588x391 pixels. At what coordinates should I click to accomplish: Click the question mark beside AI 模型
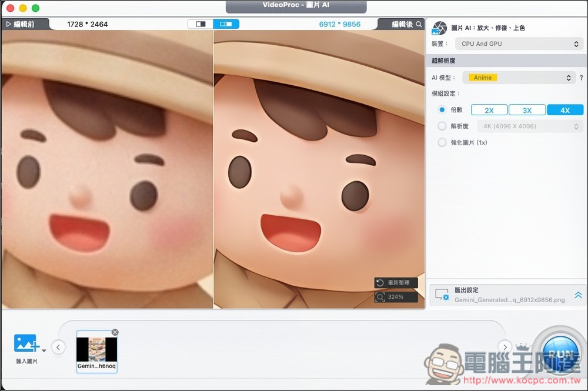[x=581, y=77]
